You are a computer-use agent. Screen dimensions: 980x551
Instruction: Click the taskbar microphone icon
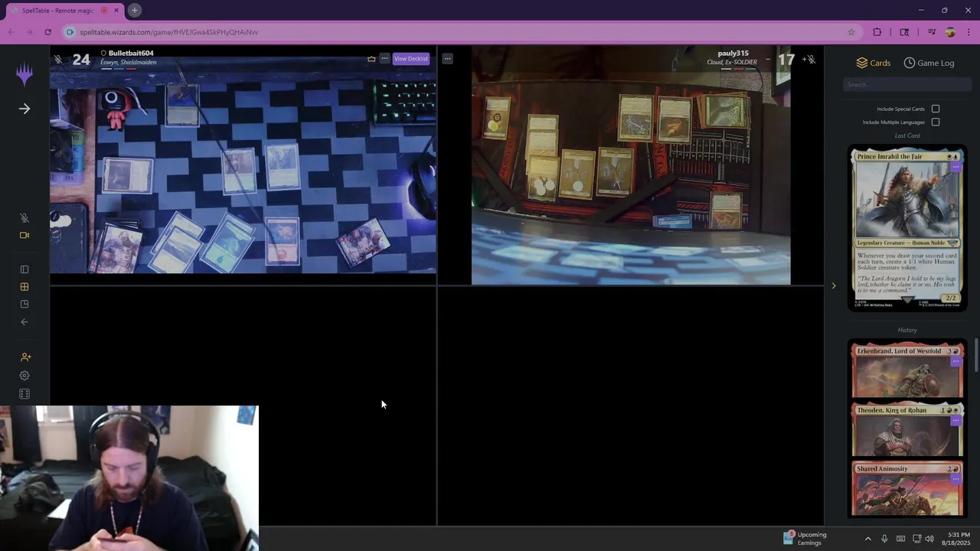click(884, 539)
